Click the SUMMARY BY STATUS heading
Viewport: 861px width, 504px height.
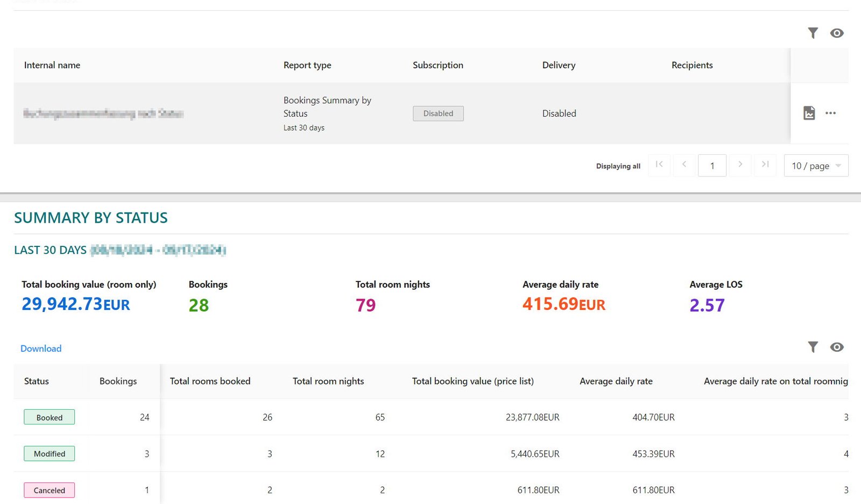(91, 218)
